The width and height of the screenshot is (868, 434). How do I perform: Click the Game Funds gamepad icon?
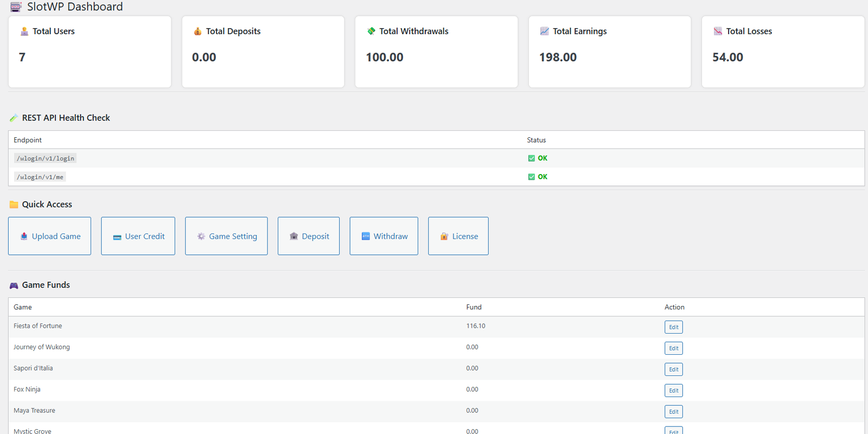[x=14, y=285]
